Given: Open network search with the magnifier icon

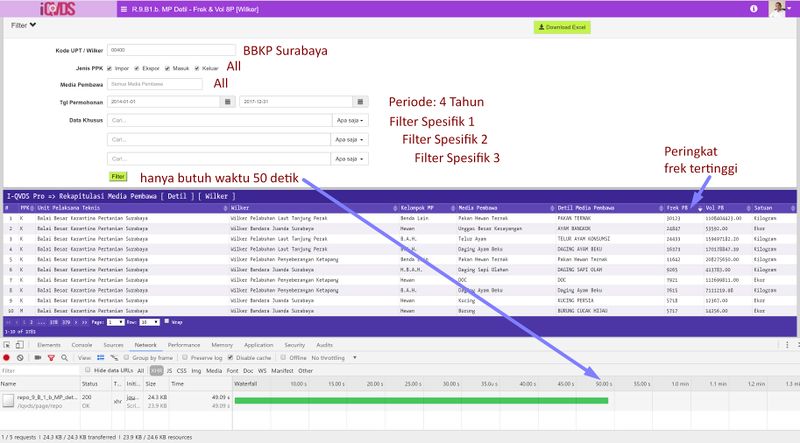Looking at the screenshot, I should point(64,358).
